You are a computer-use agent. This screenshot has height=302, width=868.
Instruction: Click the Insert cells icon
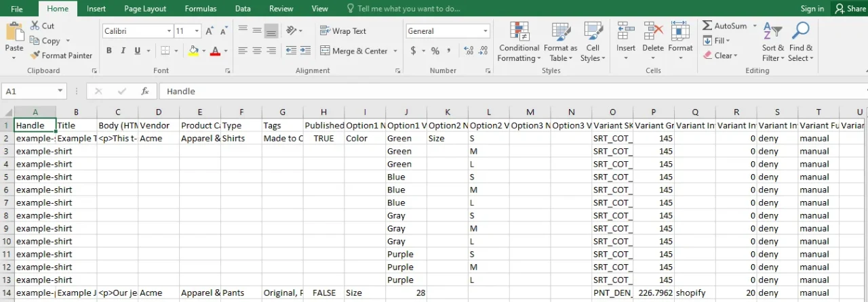tap(626, 31)
